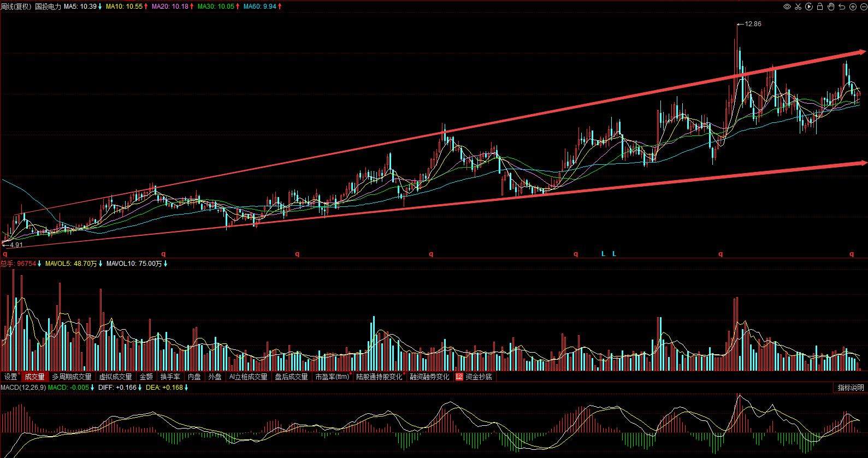
Task: Switch to the 多周期成交量 tab
Action: tap(72, 377)
